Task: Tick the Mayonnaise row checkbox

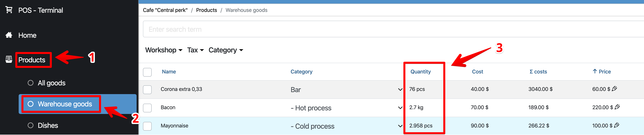Action: pos(147,126)
